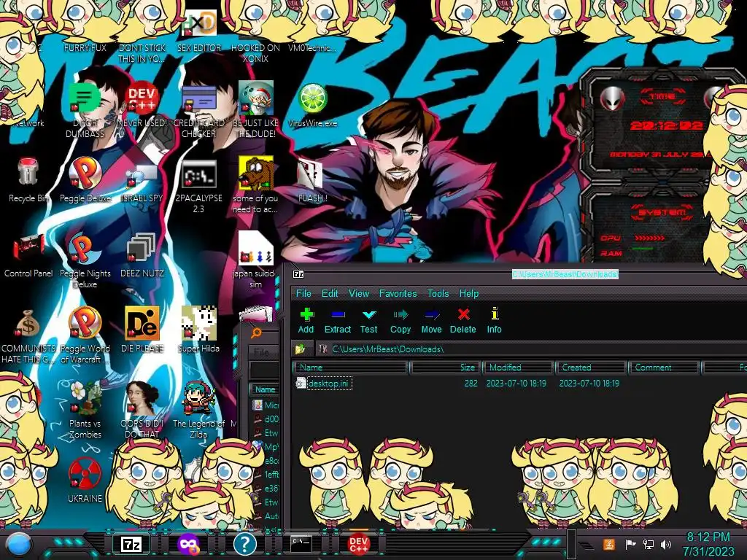Select the Peggle Deluxe desktop icon
Screen dimensions: 747x560
[x=85, y=180]
